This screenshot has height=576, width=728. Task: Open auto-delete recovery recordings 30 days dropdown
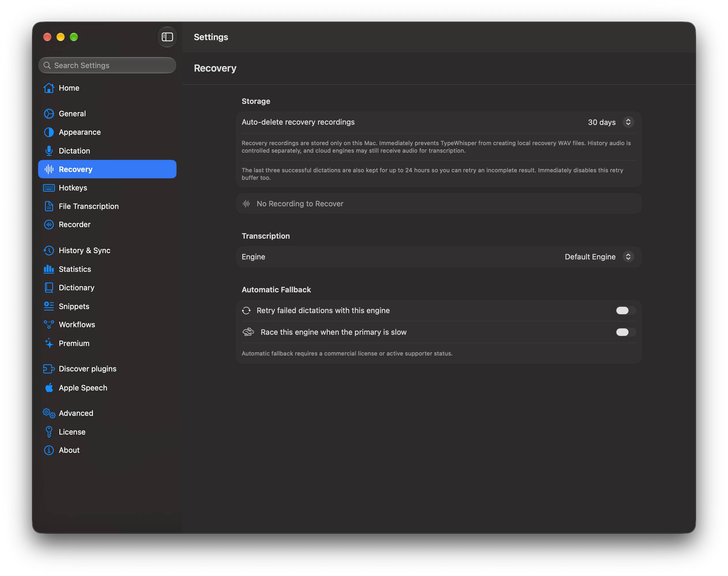click(611, 122)
